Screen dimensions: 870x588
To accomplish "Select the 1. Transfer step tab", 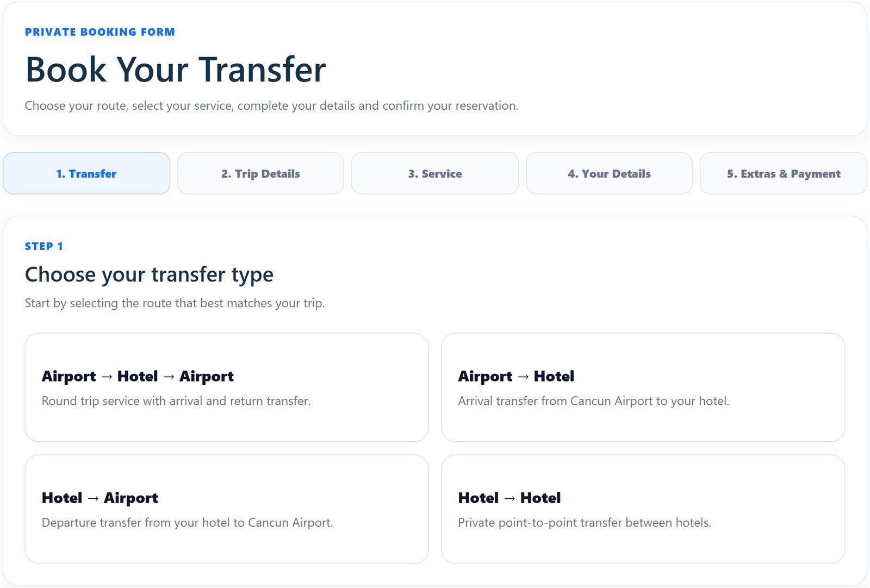I will [86, 173].
